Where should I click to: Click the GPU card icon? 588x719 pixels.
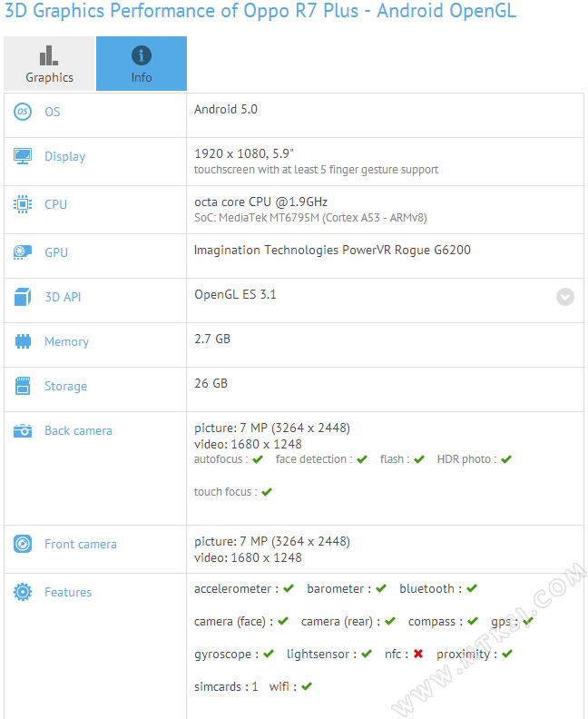23,252
